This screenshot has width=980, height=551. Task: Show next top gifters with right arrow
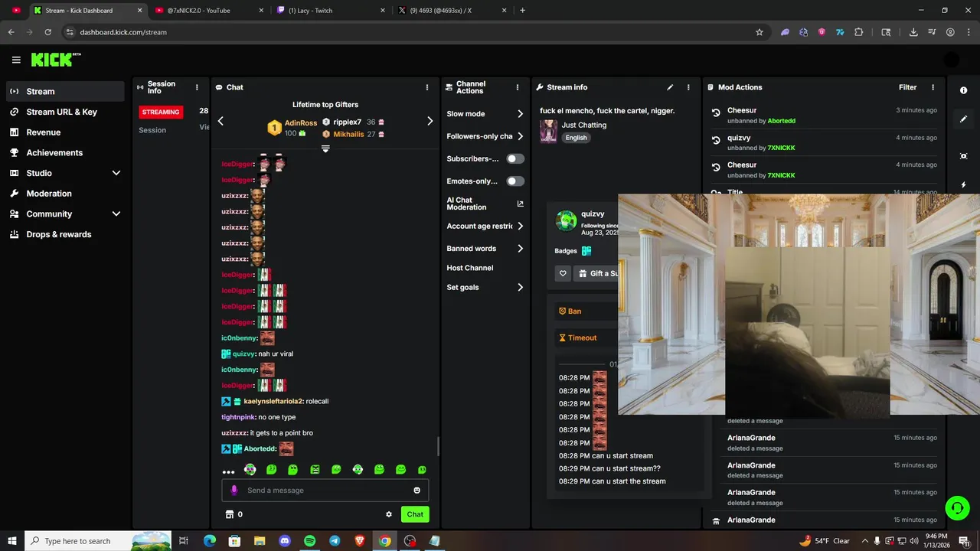[430, 121]
